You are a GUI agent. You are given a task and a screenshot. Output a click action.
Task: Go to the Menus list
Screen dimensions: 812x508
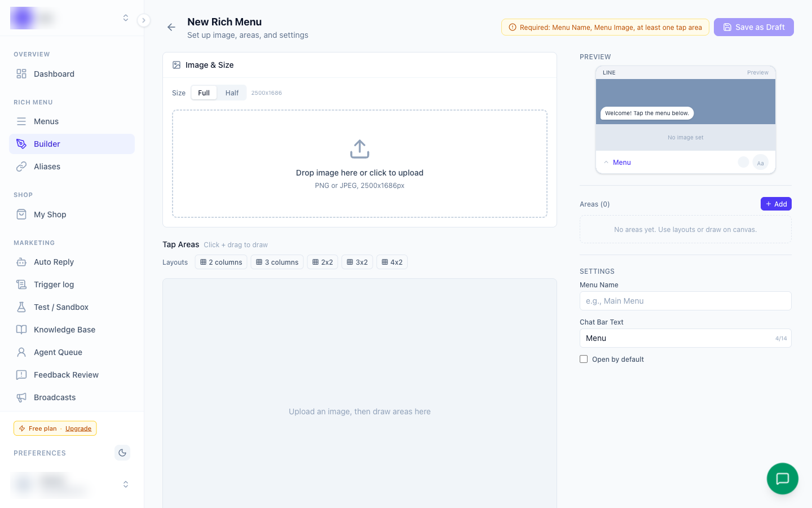(72, 121)
